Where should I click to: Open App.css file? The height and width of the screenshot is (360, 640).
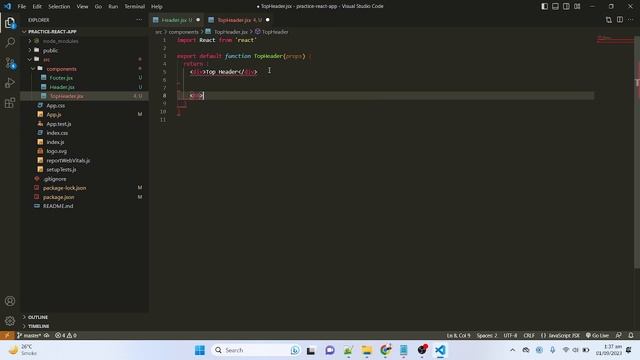pyautogui.click(x=56, y=105)
